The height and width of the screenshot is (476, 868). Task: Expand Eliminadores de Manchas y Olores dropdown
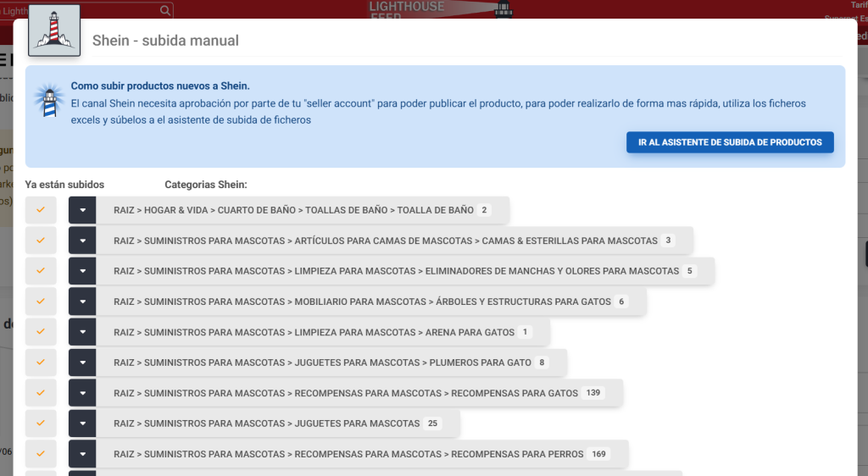(82, 271)
